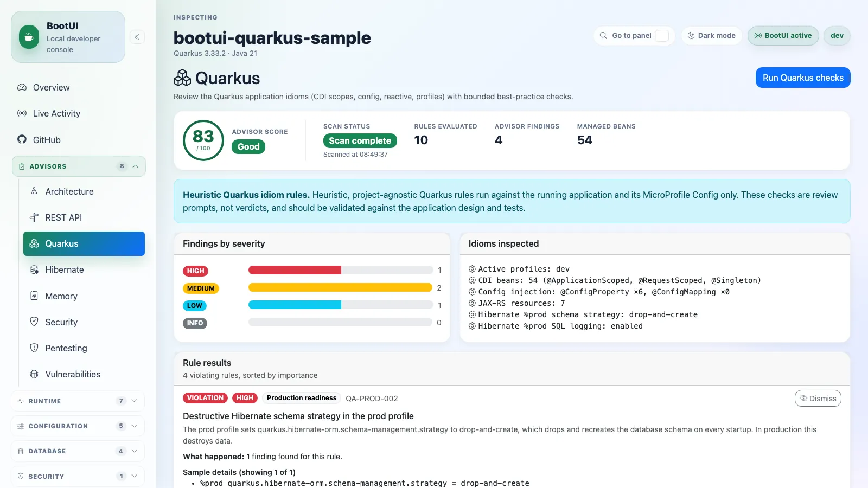This screenshot has width=868, height=488.
Task: Click the Scan complete status badge
Action: coord(360,140)
